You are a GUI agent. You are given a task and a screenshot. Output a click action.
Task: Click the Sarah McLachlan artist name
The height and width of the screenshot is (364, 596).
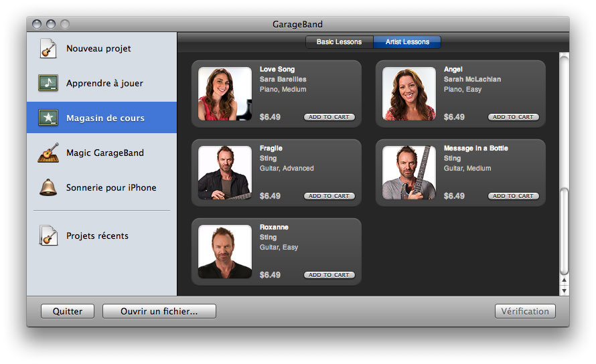click(472, 79)
